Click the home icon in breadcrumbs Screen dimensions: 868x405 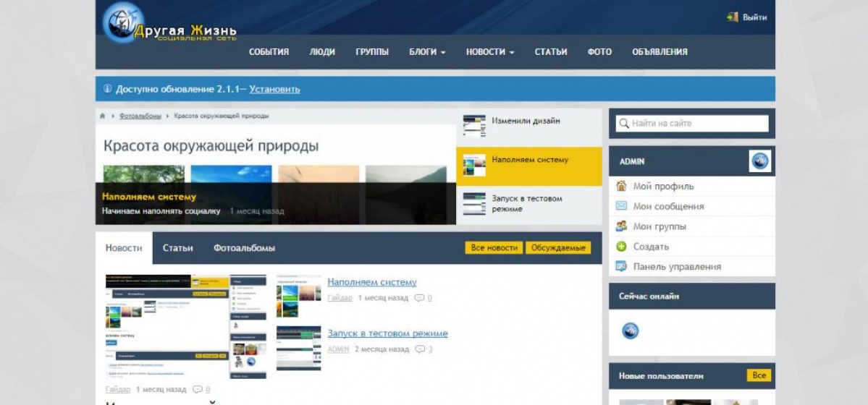click(x=103, y=116)
